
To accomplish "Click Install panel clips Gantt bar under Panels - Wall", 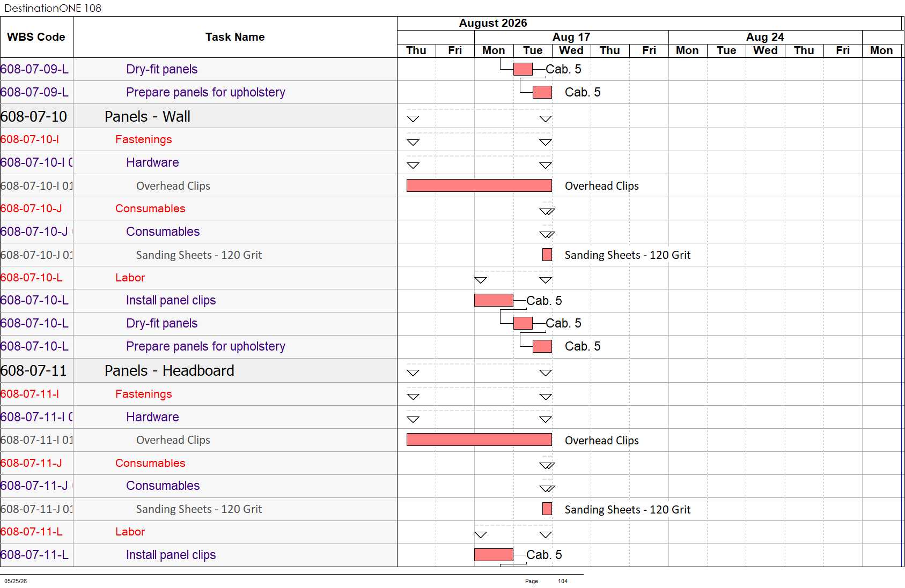I will pyautogui.click(x=494, y=300).
